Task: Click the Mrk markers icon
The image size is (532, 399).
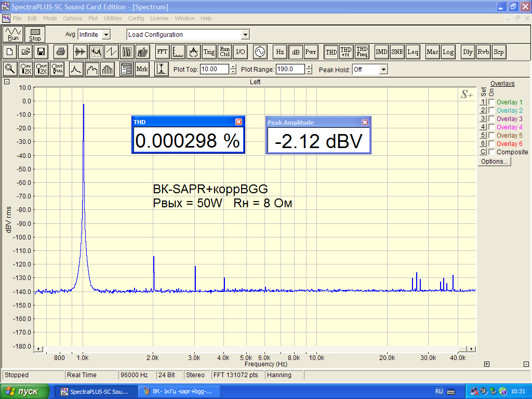Action: coord(142,69)
